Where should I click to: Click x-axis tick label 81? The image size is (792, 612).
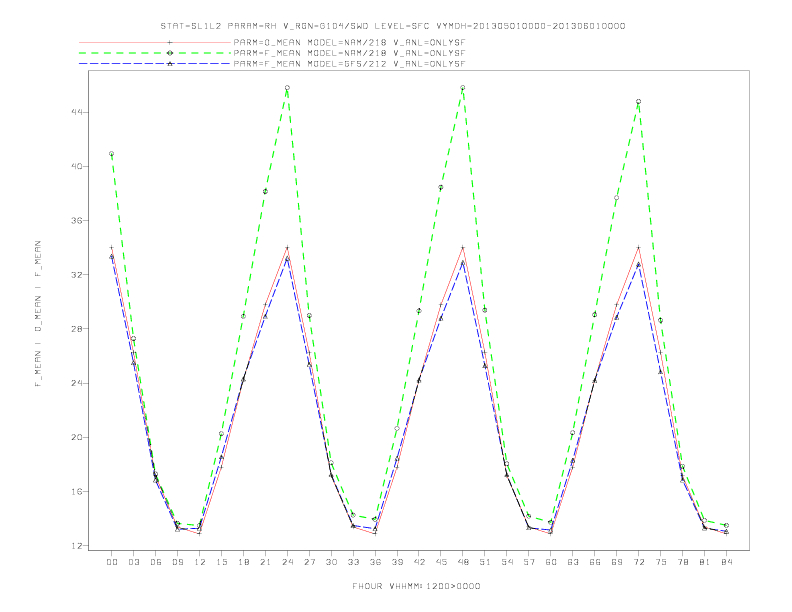(x=705, y=562)
